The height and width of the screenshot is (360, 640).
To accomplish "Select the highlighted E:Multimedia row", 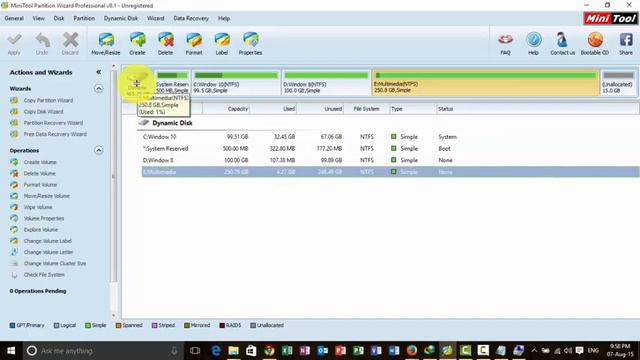I will 390,172.
